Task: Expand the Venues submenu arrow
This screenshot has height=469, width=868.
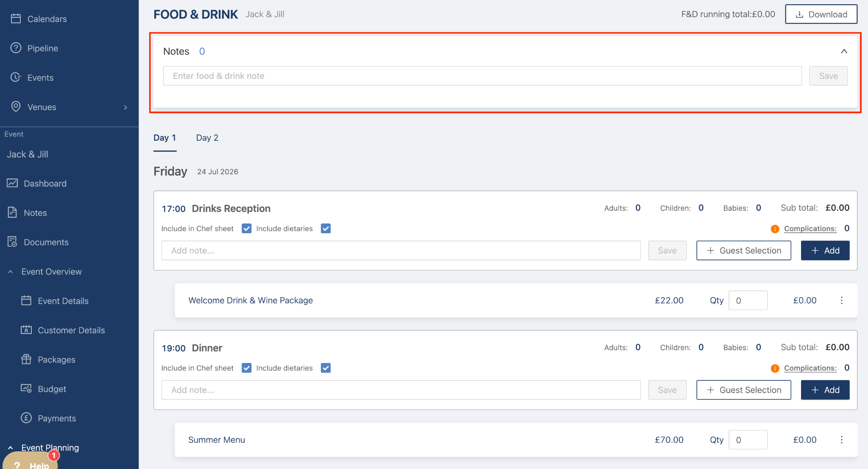Action: click(125, 107)
